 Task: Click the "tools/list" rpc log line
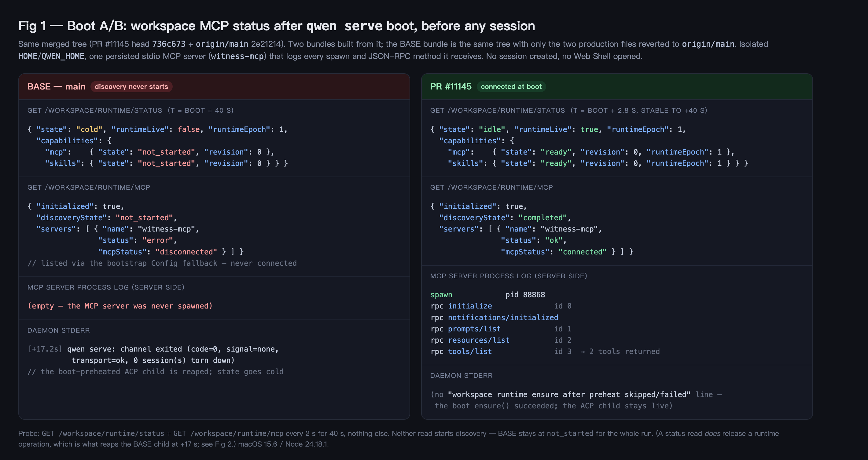[x=545, y=352]
